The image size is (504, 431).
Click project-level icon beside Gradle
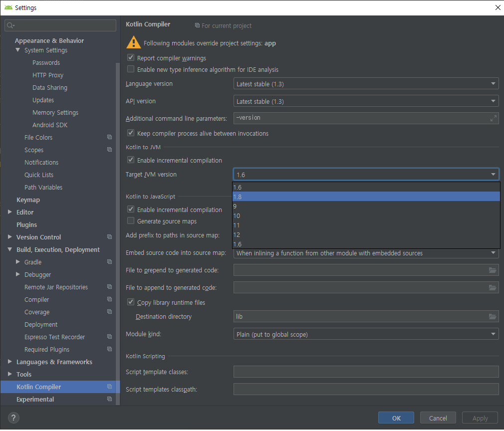coord(110,262)
